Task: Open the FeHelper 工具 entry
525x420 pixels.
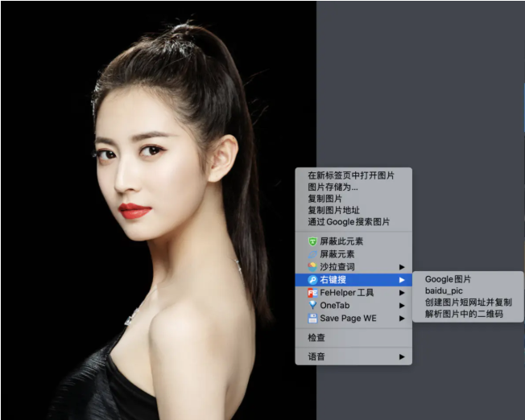Action: coord(353,293)
